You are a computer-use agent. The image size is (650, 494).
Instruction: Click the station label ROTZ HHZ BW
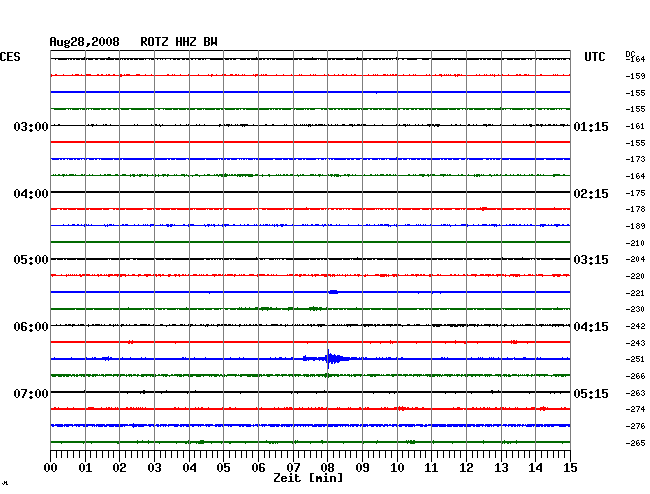(x=179, y=42)
